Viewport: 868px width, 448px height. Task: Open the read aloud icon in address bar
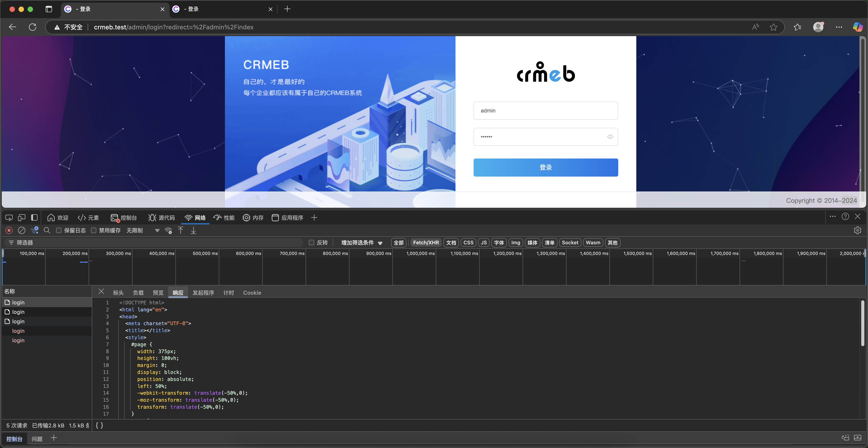[x=755, y=27]
